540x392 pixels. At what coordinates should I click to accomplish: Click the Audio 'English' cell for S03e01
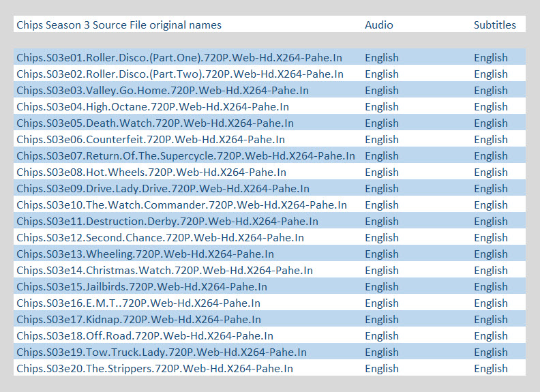[382, 58]
